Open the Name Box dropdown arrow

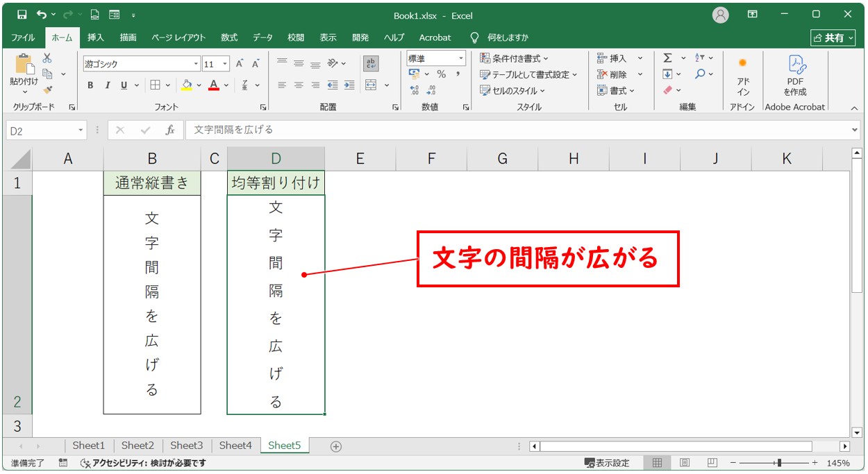click(x=81, y=130)
